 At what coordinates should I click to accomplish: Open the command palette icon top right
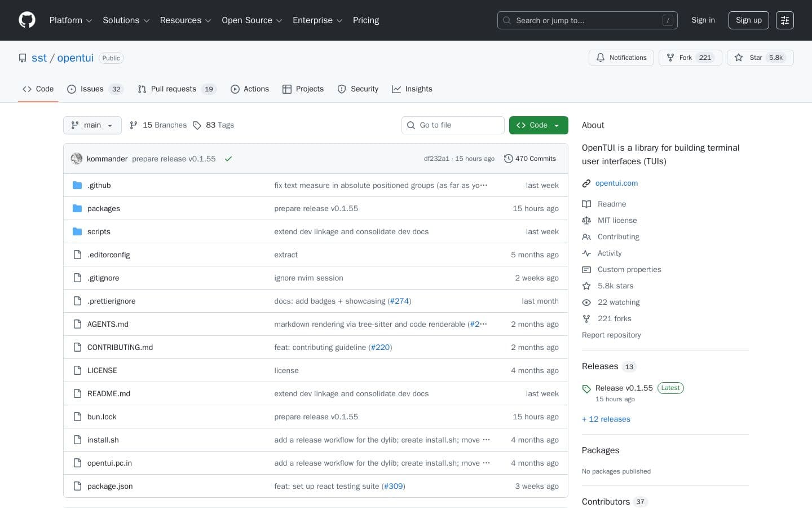click(x=785, y=20)
